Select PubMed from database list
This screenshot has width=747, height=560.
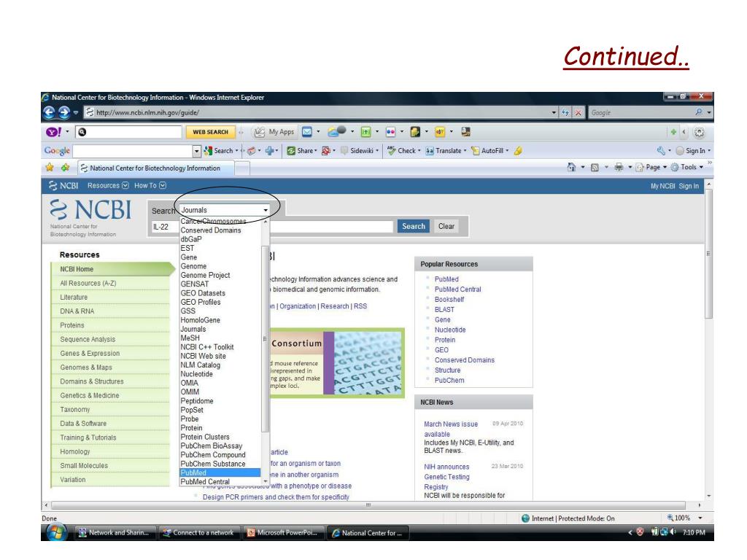point(220,472)
